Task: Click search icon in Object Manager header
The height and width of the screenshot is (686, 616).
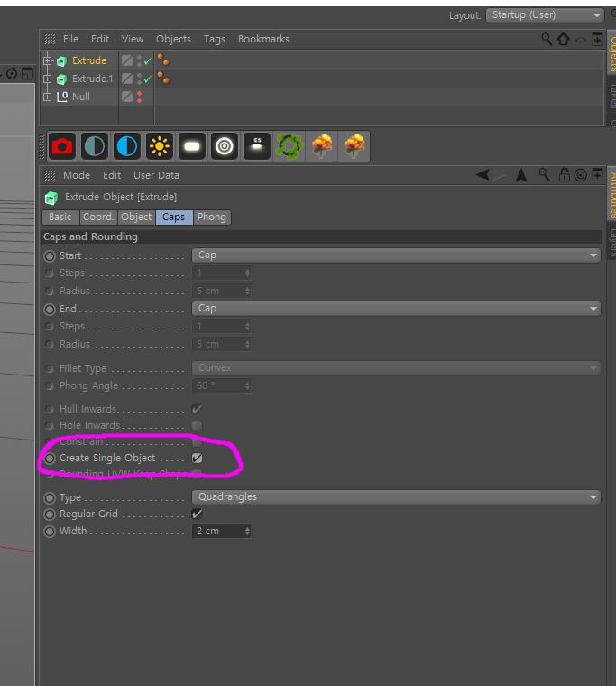Action: pos(547,39)
